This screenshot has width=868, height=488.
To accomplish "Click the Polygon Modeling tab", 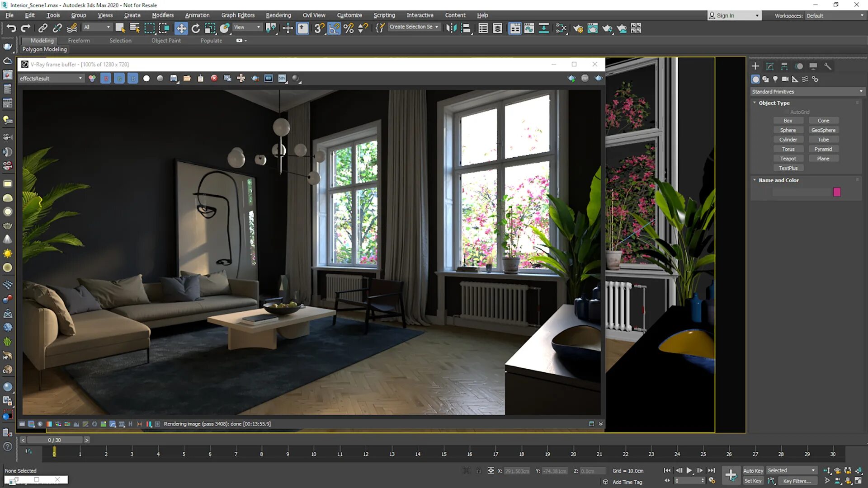I will tap(44, 49).
